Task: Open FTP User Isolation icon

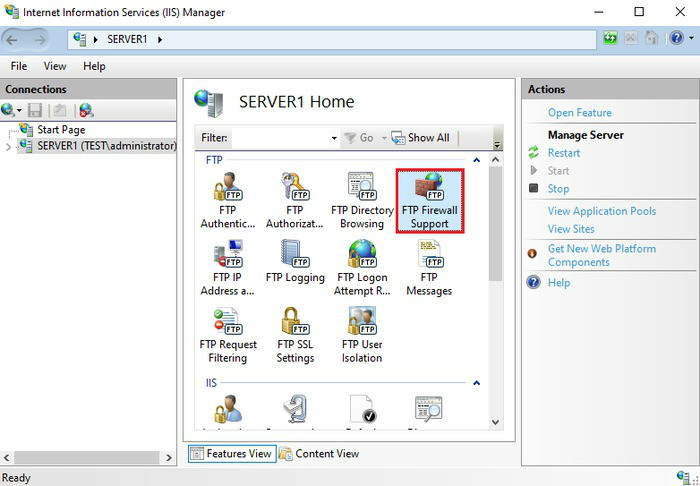Action: [x=362, y=333]
